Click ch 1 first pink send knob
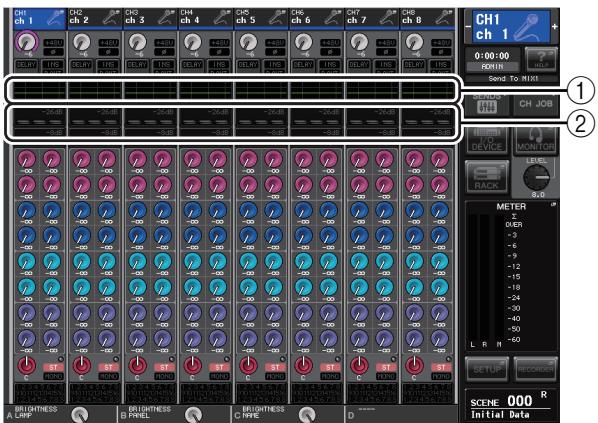This screenshot has height=423, width=598. point(27,159)
